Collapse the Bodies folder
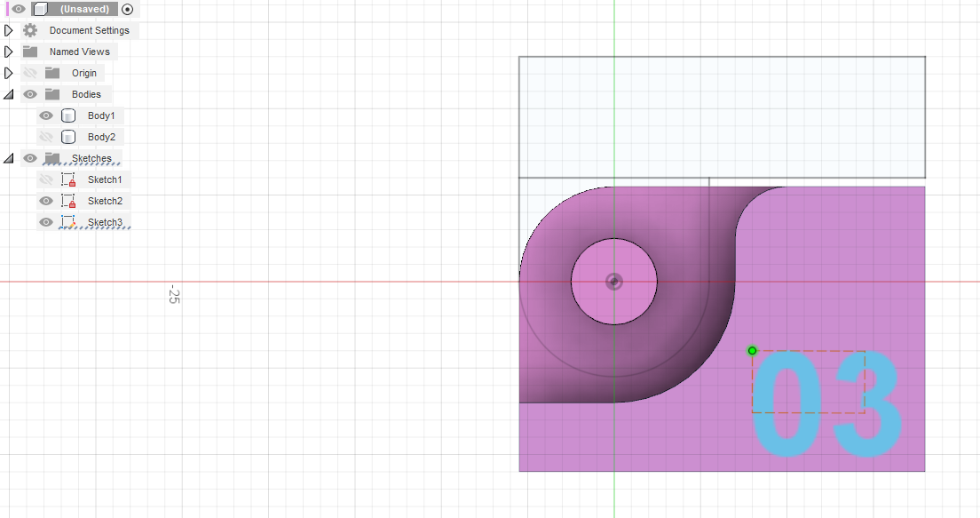 pos(9,94)
